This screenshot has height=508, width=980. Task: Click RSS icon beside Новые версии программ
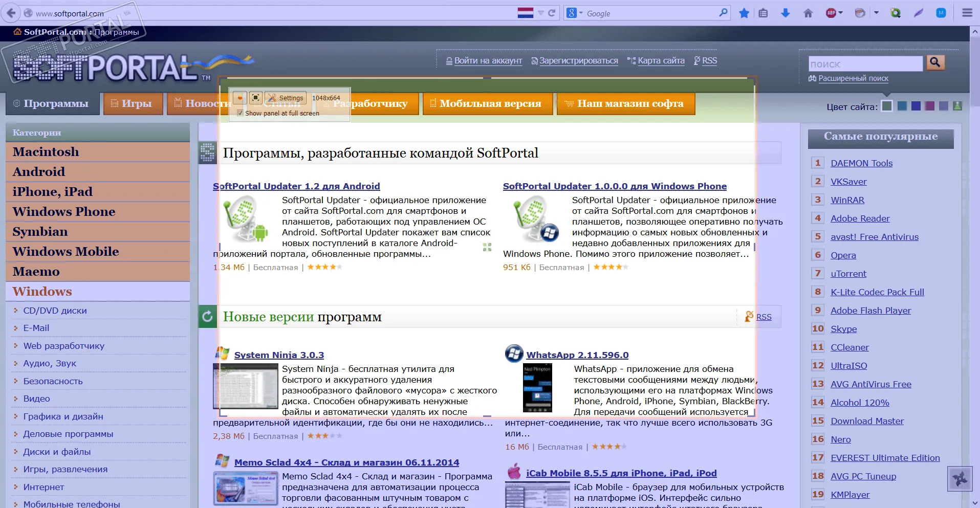(x=749, y=317)
